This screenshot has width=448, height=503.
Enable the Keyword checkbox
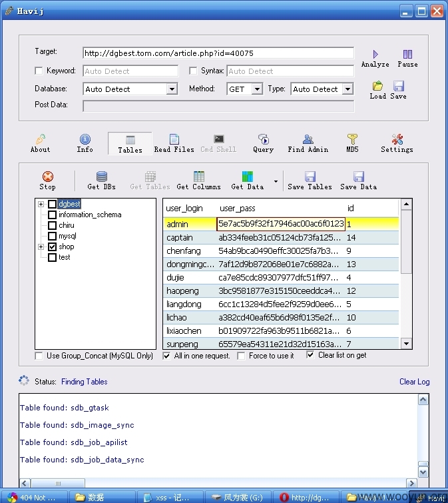click(39, 71)
